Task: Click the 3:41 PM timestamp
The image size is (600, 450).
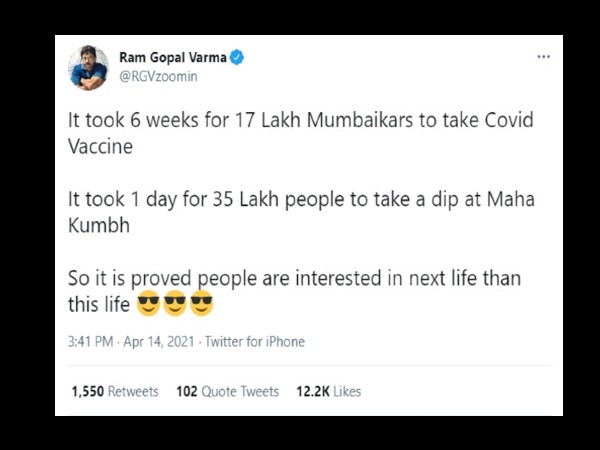Action: pos(91,341)
